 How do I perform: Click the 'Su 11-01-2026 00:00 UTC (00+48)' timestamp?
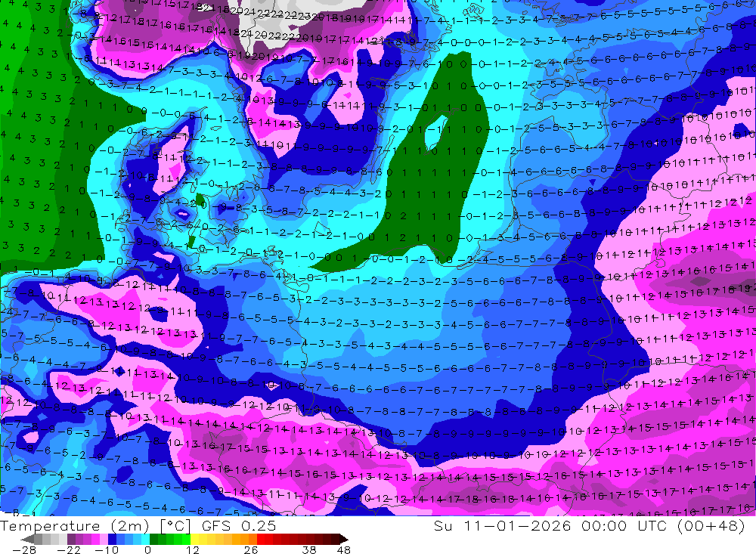point(589,526)
